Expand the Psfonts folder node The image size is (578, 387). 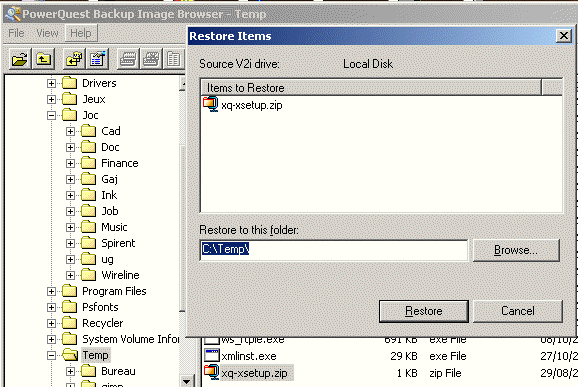click(x=51, y=307)
